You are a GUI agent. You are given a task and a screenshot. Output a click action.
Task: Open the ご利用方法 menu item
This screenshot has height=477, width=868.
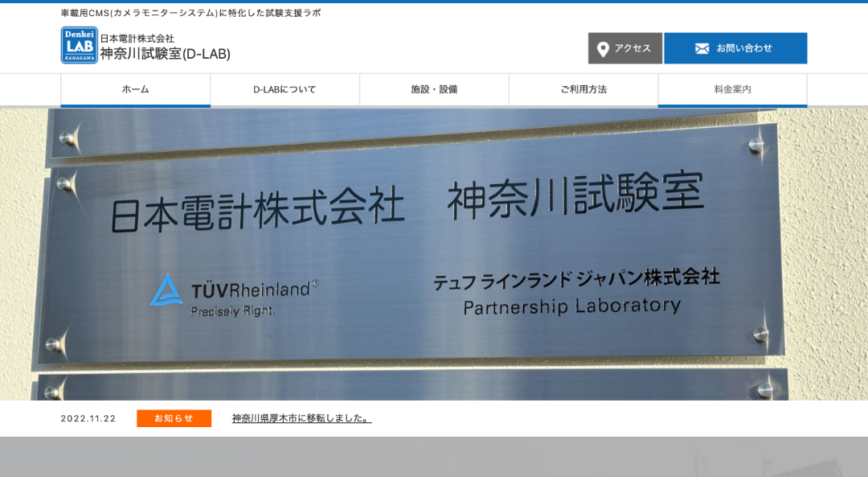(583, 90)
